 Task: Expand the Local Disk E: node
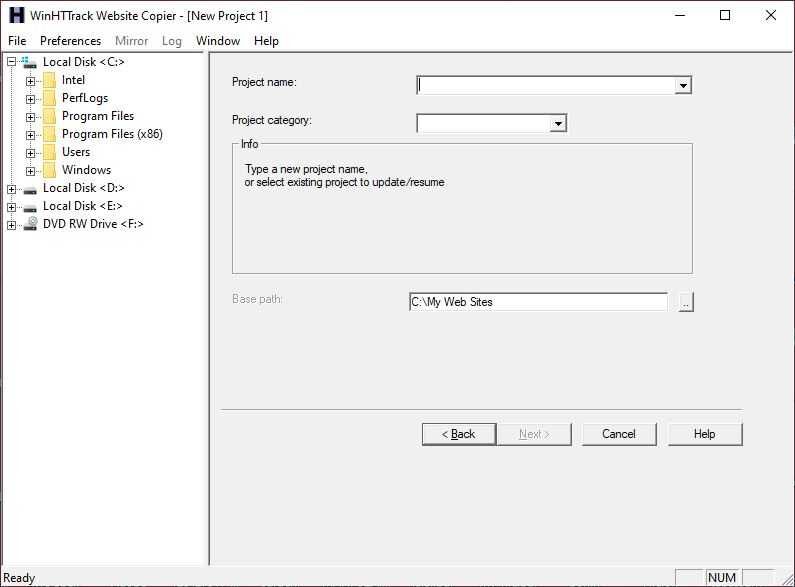click(12, 207)
